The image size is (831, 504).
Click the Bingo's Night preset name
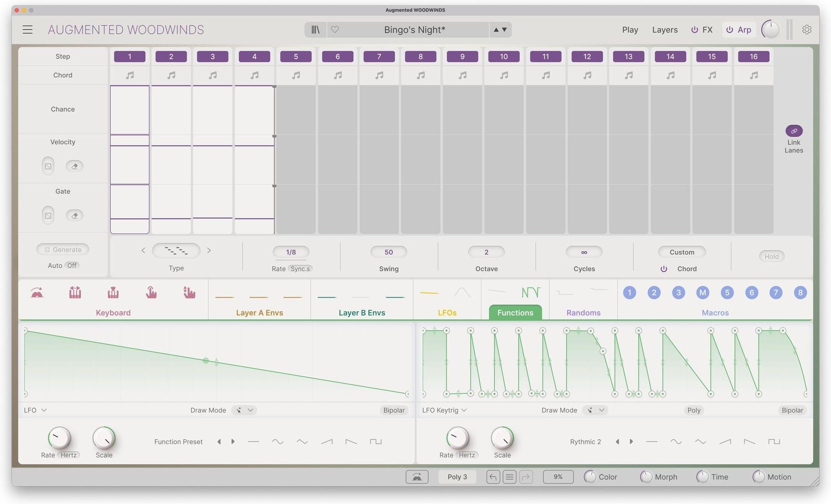click(414, 30)
